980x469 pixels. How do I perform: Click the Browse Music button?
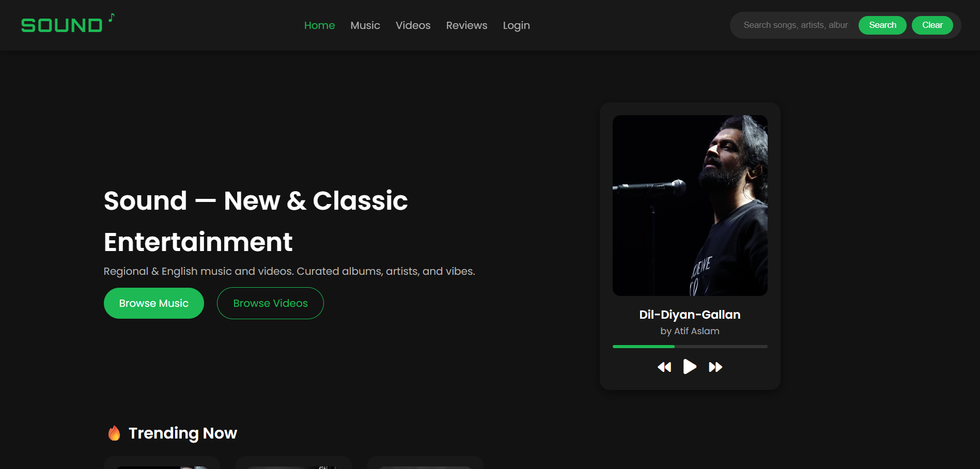point(153,303)
